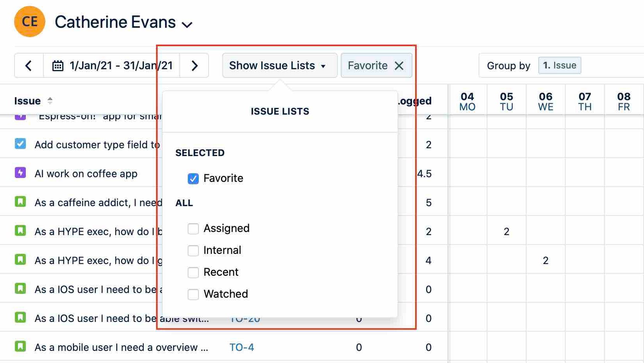This screenshot has width=644, height=363.
Task: Enable the Assigned issue list
Action: click(x=193, y=228)
